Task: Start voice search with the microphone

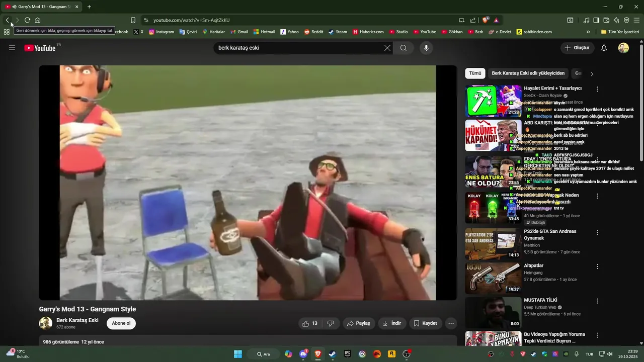Action: click(x=426, y=48)
